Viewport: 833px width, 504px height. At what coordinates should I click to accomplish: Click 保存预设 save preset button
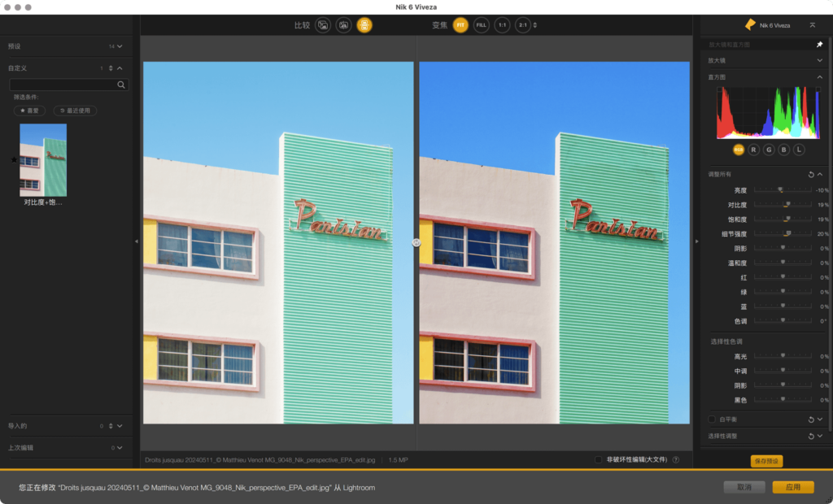pyautogui.click(x=766, y=461)
